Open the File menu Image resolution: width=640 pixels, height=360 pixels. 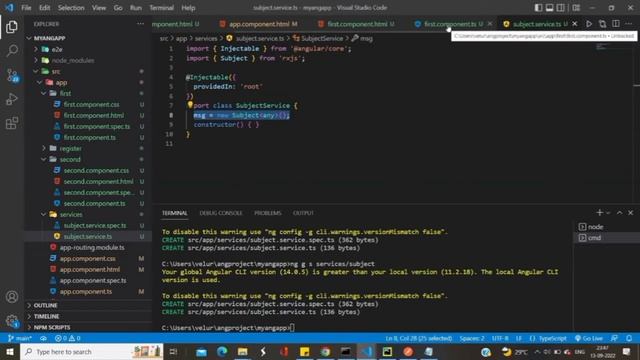coord(26,8)
